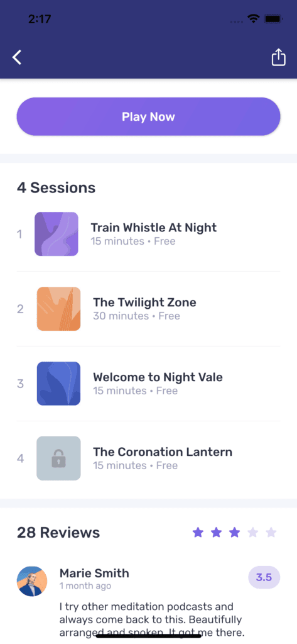
Task: Tap the orange Twilight Zone thumbnail
Action: tap(58, 309)
